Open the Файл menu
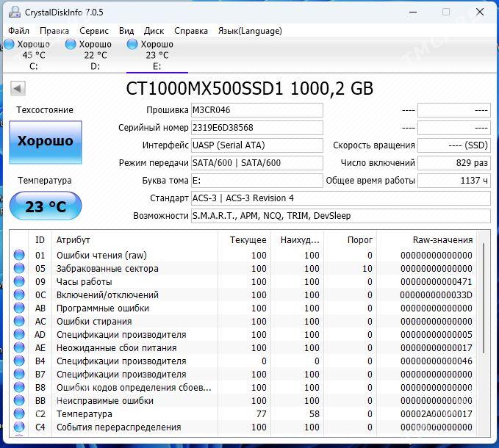This screenshot has height=448, width=499. (19, 31)
